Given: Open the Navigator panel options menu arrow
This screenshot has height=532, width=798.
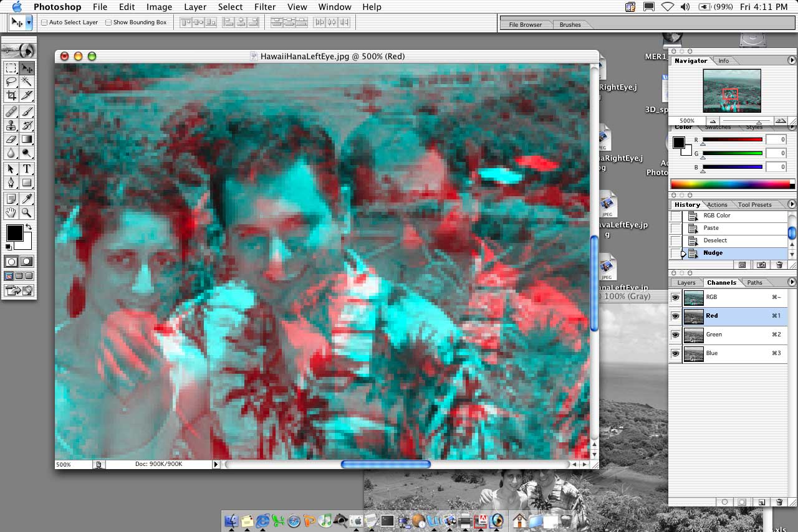Looking at the screenshot, I should click(792, 60).
